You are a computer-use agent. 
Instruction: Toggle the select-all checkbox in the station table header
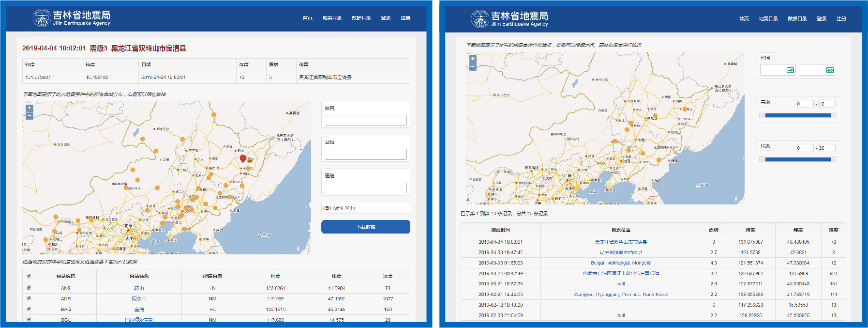(x=29, y=276)
